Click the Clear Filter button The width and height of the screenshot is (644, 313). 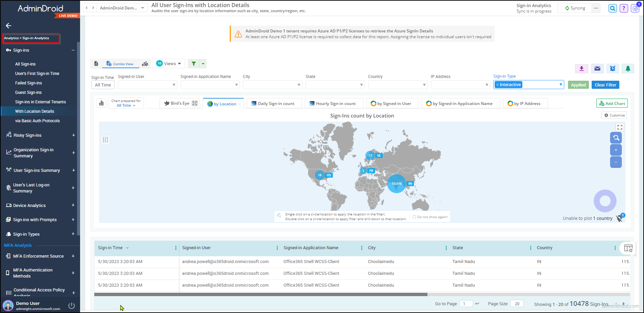(x=605, y=85)
